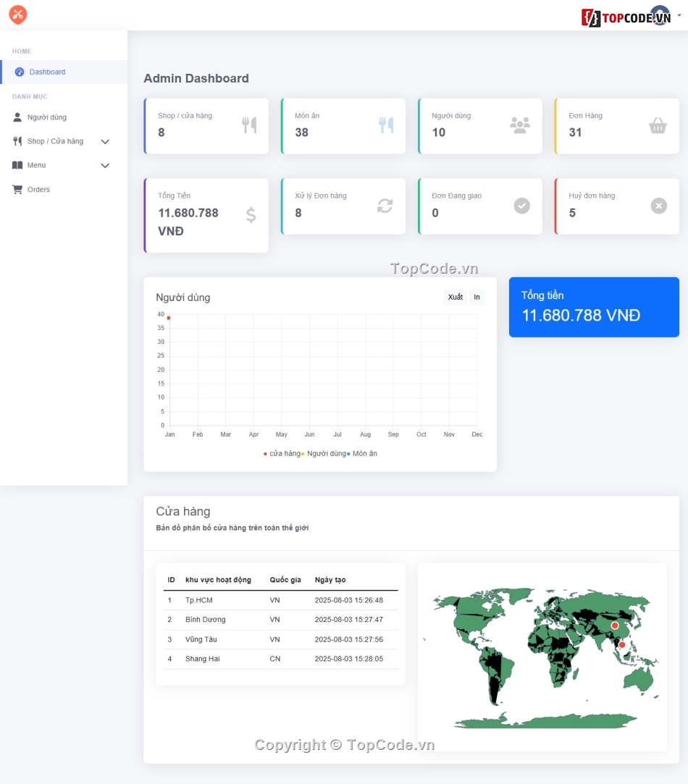Click Người dùng chart title

pyautogui.click(x=183, y=298)
